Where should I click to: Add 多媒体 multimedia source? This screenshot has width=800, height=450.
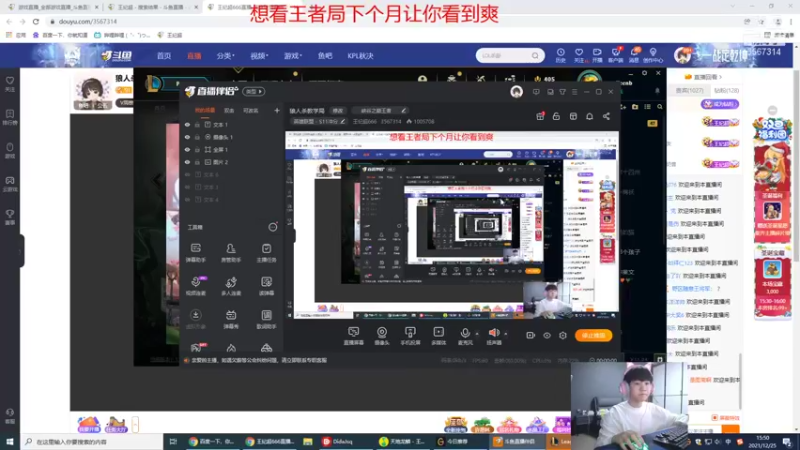[439, 336]
